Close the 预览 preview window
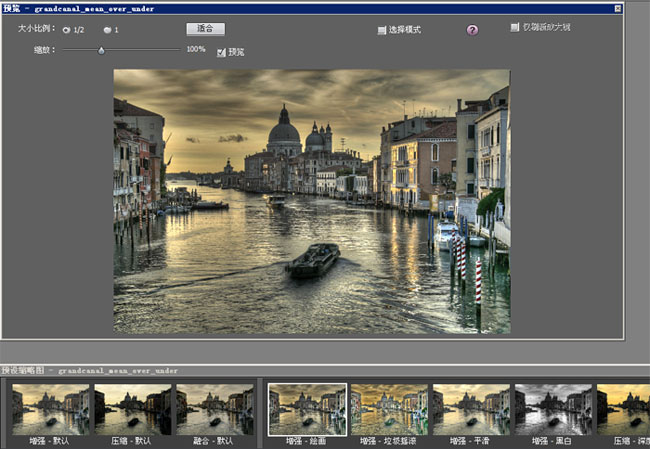The width and height of the screenshot is (650, 449). point(618,8)
